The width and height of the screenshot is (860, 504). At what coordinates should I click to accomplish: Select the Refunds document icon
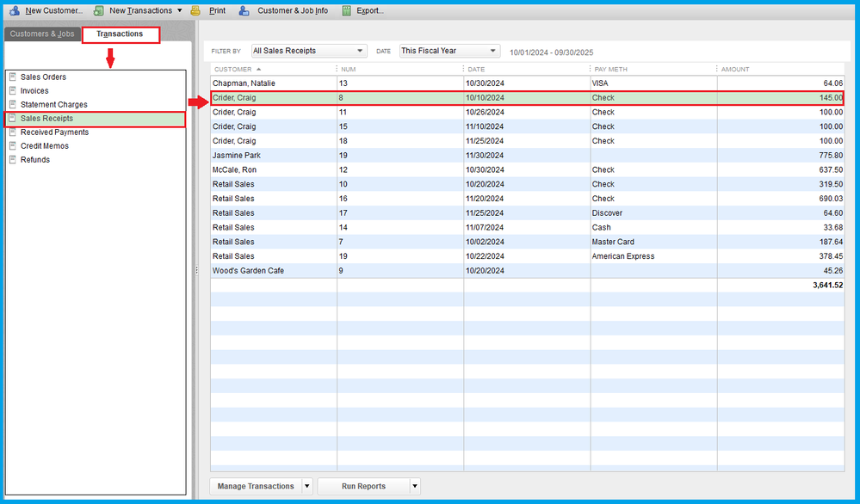click(x=12, y=160)
